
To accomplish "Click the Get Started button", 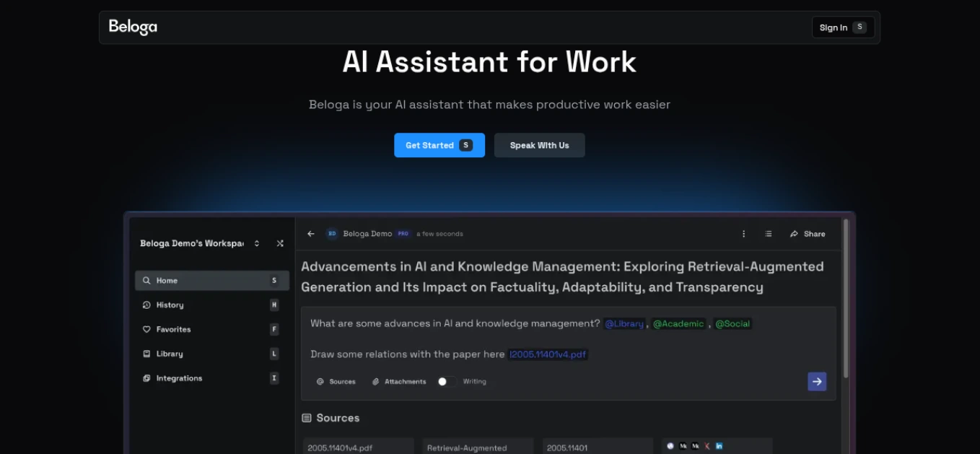I will pos(439,145).
